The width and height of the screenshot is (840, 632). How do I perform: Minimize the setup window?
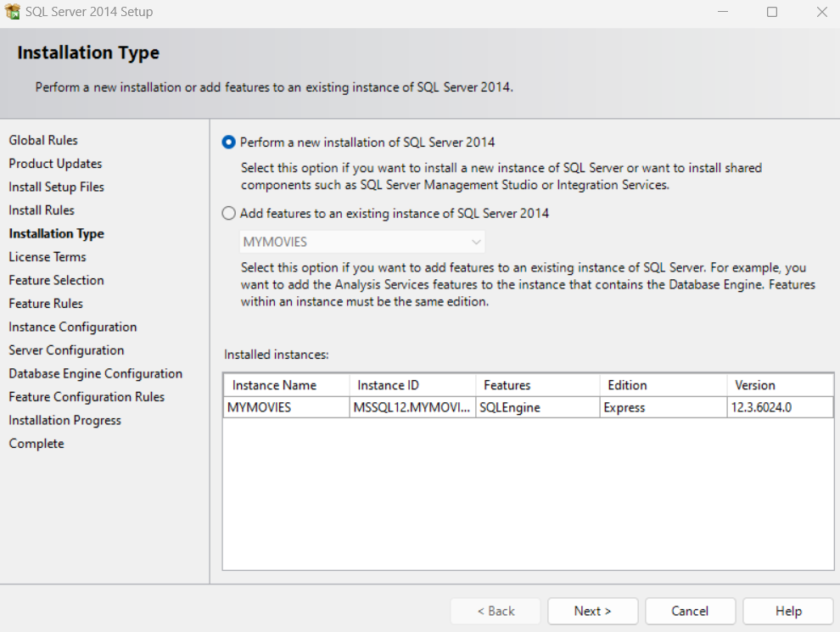click(723, 12)
